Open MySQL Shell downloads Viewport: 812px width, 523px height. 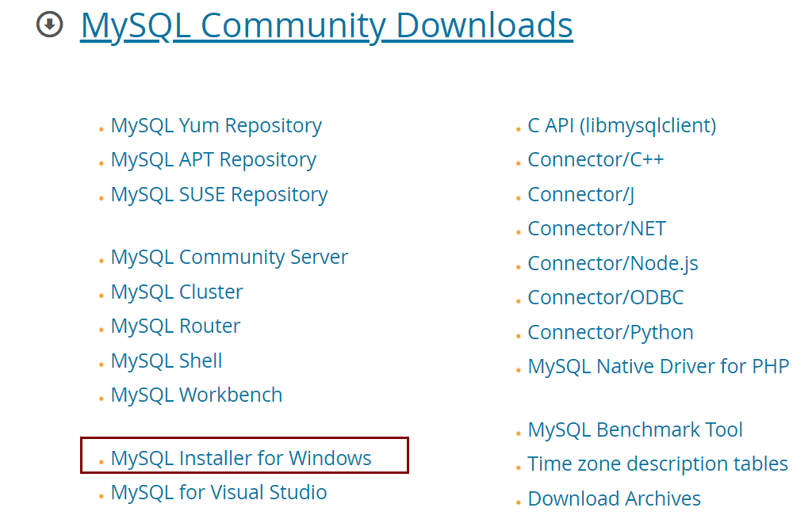(x=166, y=361)
